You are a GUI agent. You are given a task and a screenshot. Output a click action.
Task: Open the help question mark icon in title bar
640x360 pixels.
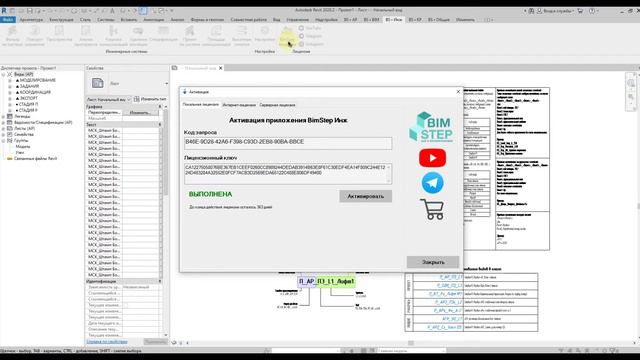pos(592,11)
